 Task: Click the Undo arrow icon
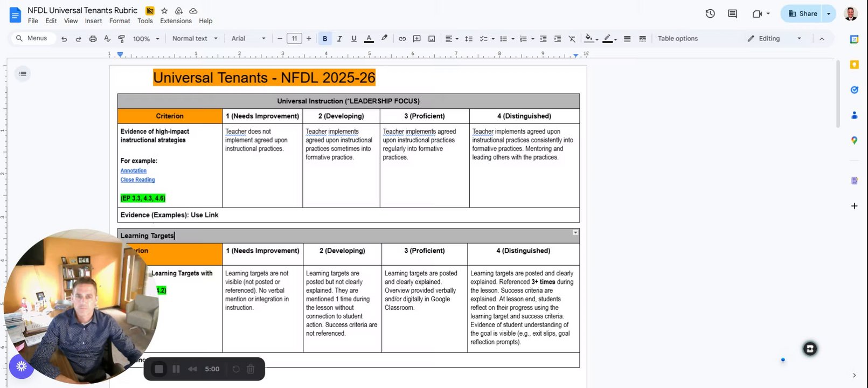64,39
